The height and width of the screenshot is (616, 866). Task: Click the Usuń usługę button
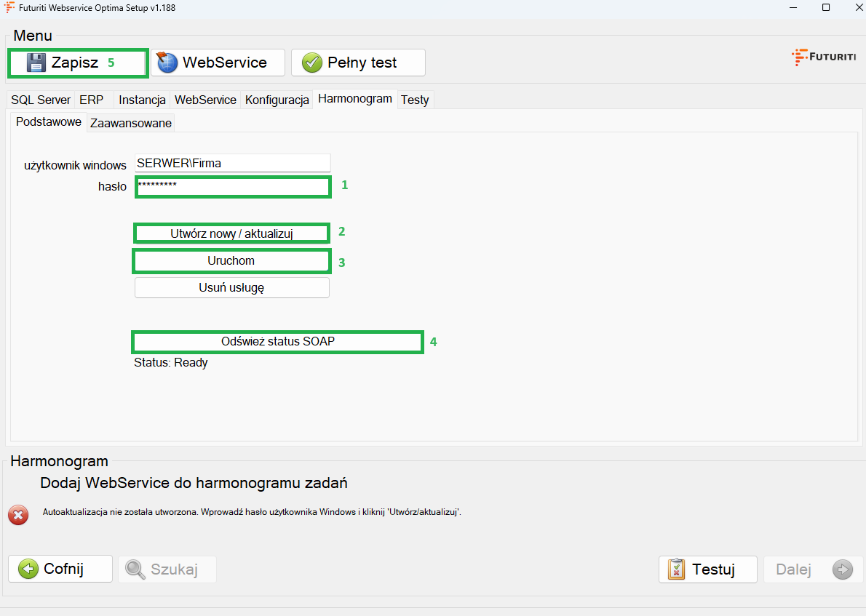231,288
